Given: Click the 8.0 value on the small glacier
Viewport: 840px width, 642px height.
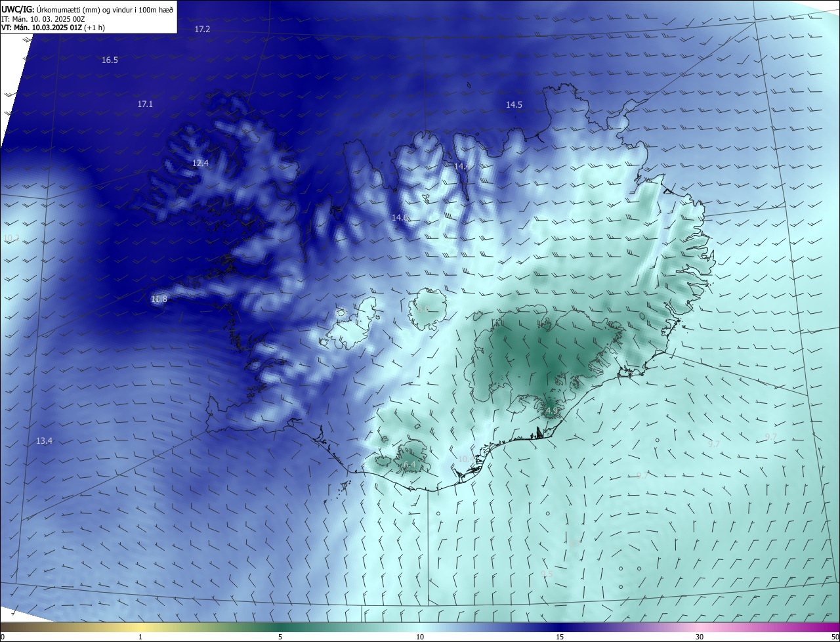Looking at the screenshot, I should 423,309.
